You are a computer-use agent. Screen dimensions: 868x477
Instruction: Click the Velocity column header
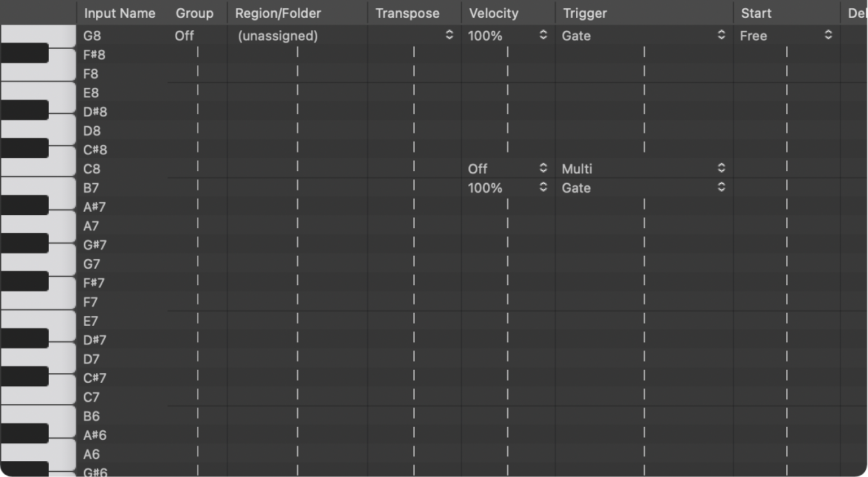point(493,13)
